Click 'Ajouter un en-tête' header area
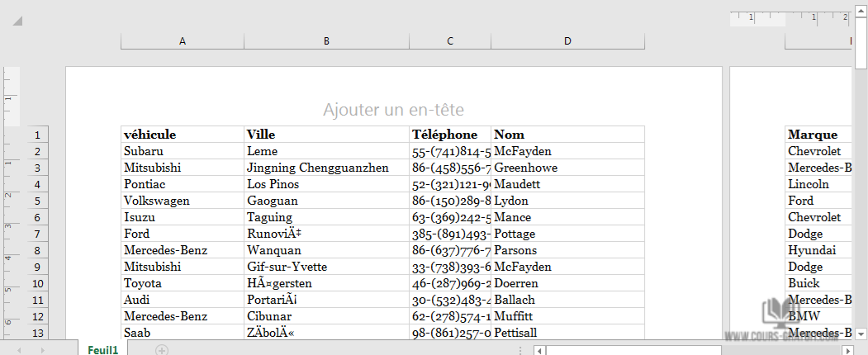This screenshot has height=355, width=868. 393,110
